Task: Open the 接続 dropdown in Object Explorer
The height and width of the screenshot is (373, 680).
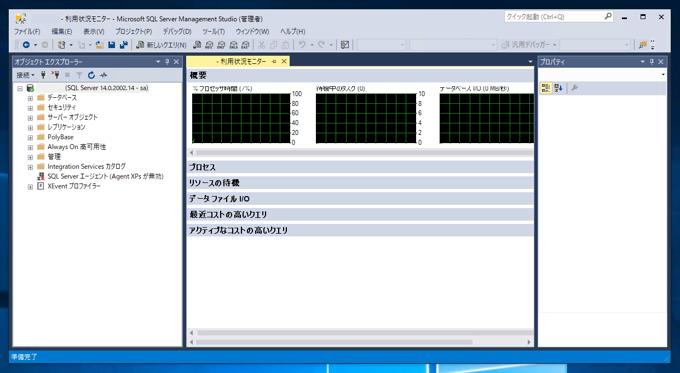Action: point(26,75)
